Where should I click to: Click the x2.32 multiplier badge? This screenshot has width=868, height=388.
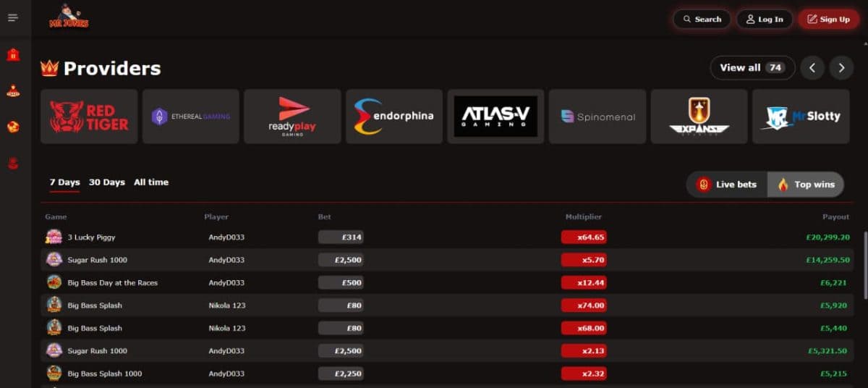[584, 374]
